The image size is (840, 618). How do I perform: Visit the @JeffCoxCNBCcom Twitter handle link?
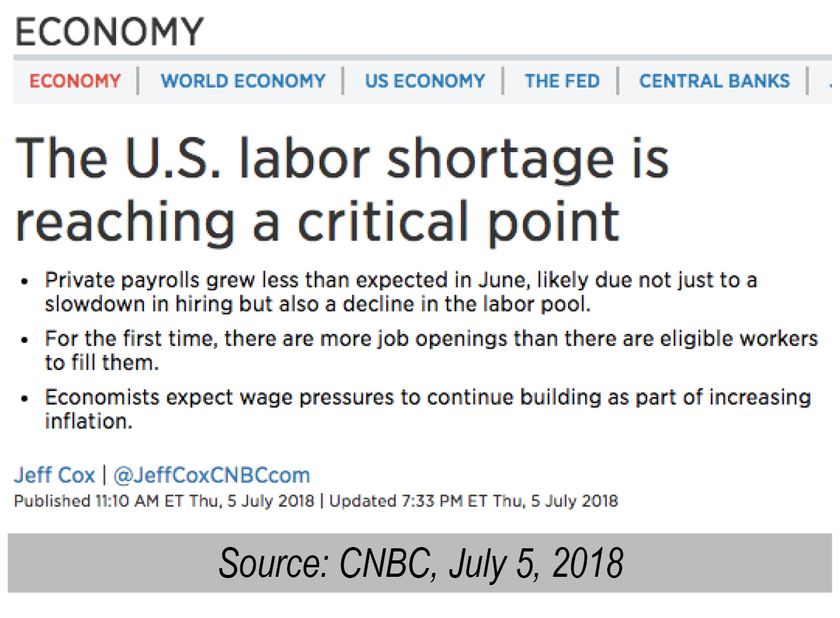[212, 475]
